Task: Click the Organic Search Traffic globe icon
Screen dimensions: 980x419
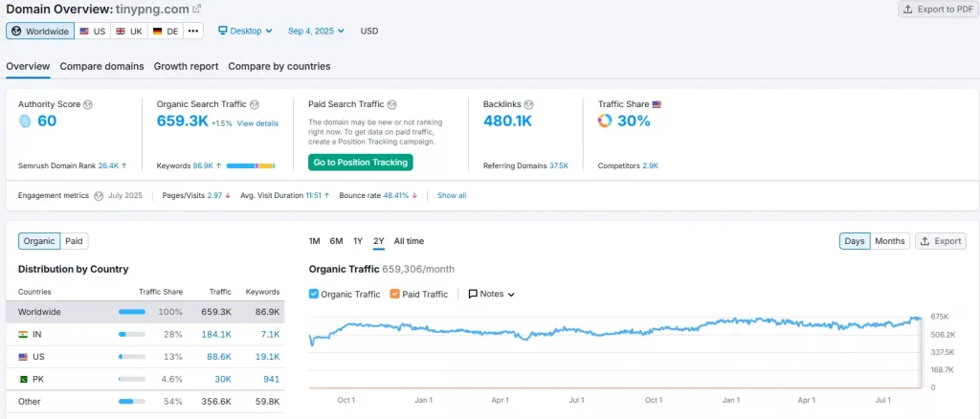Action: [x=255, y=104]
